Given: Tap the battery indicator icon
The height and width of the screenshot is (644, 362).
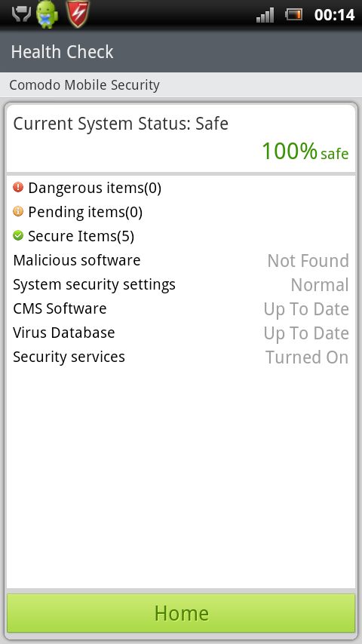Looking at the screenshot, I should point(294,15).
